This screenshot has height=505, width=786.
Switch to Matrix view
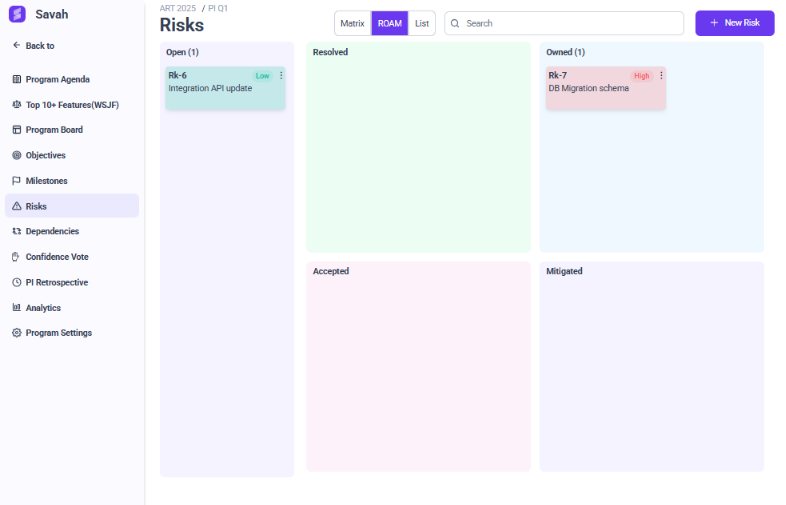click(352, 23)
